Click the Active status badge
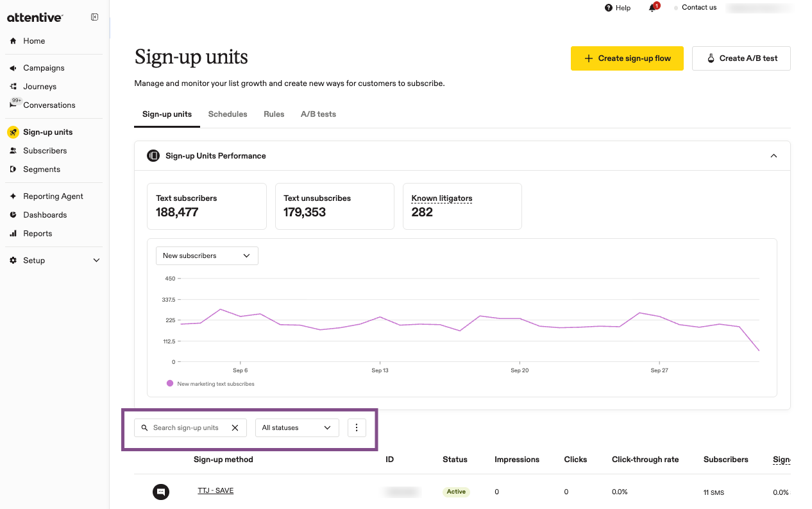This screenshot has width=812, height=509. coord(456,492)
